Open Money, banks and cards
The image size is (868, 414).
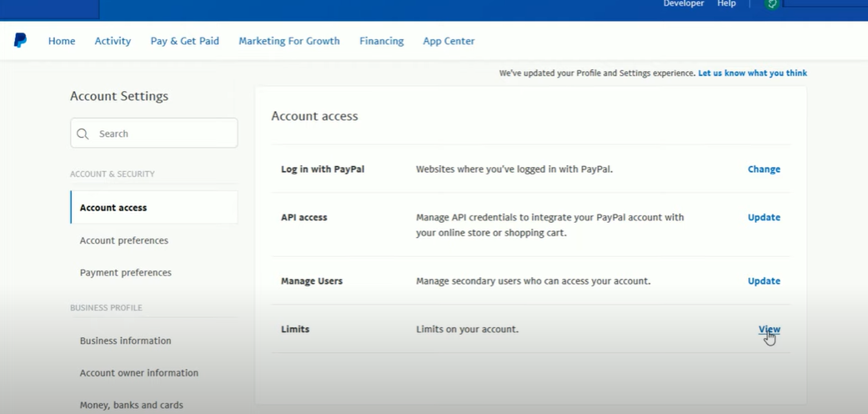[x=131, y=405]
